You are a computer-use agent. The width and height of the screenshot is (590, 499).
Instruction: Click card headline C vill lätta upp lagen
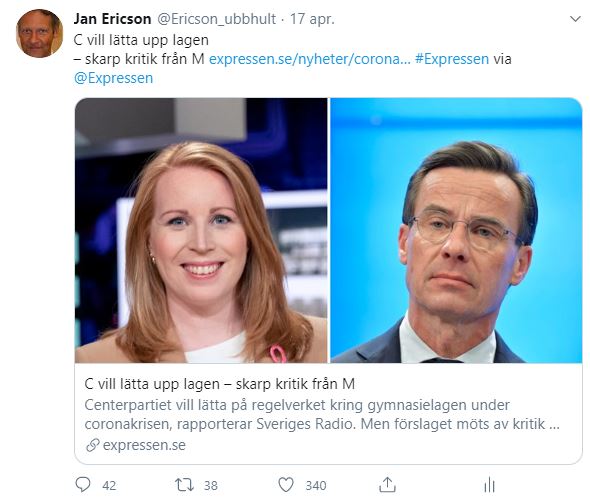[220, 384]
